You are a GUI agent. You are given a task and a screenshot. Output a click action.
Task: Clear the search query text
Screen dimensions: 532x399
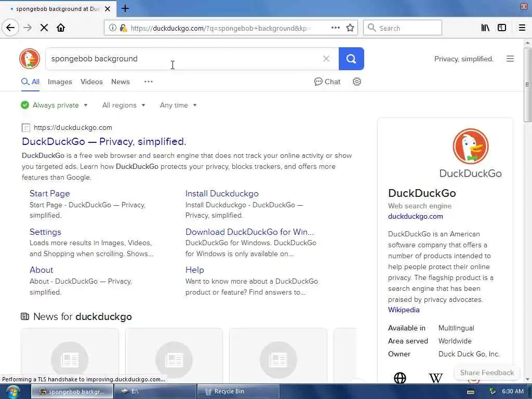326,59
